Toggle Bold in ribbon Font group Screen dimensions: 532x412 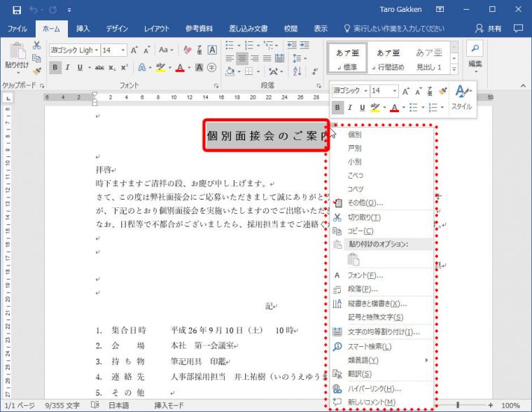[55, 67]
